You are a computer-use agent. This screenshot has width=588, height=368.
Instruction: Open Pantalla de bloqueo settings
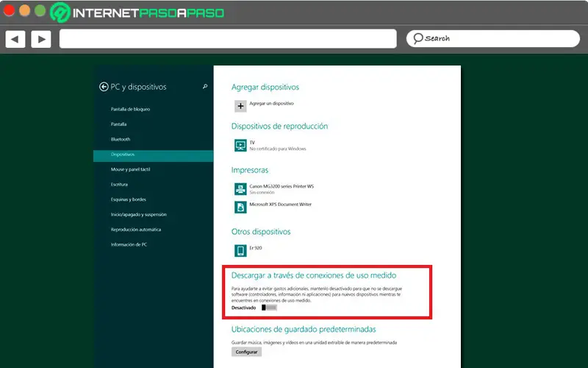(130, 109)
